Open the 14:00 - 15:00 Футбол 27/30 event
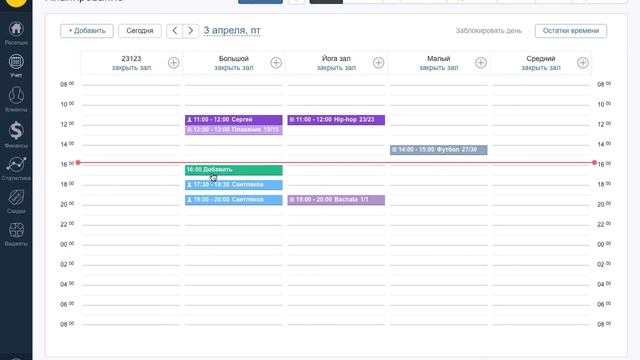The height and width of the screenshot is (360, 640). pos(438,150)
